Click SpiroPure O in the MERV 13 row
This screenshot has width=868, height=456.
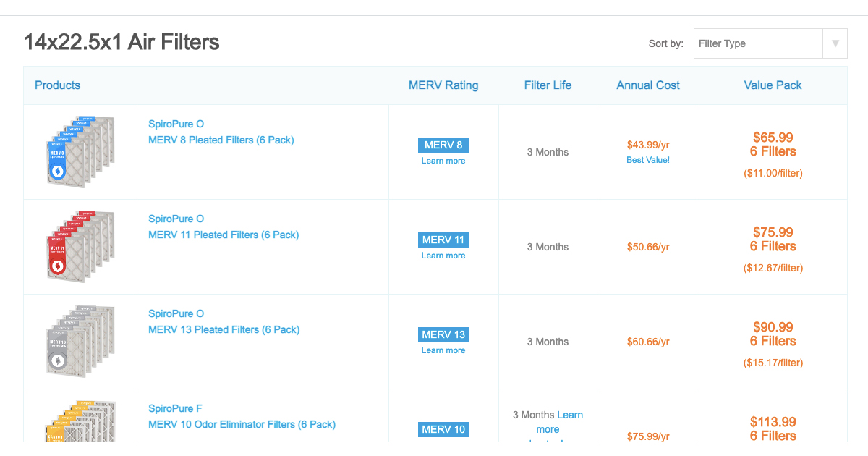coord(176,313)
